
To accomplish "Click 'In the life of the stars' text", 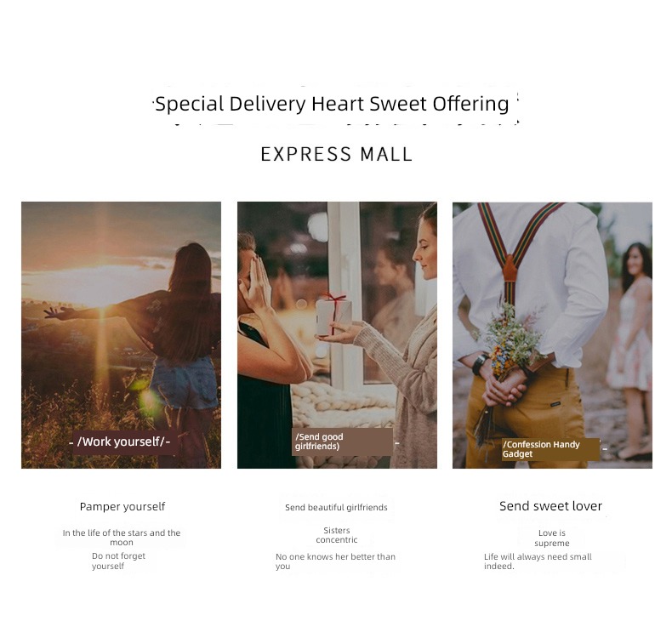I will [122, 538].
